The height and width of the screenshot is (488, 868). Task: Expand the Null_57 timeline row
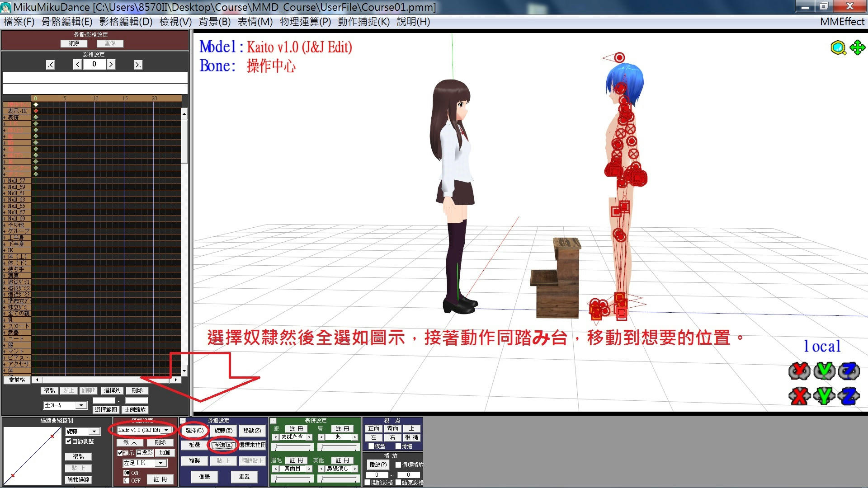click(5, 181)
